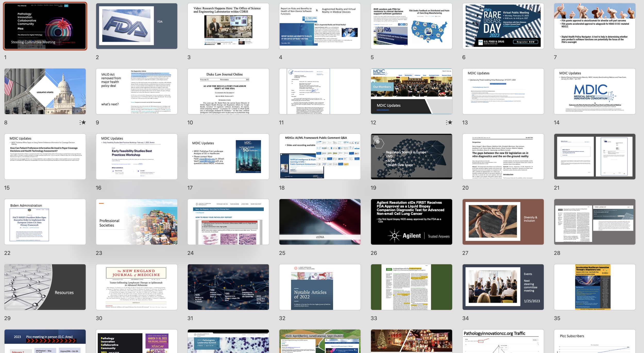Select the Early Feasibility Studies Workshop slide
Viewport: 644px width, 353px height.
pos(137,157)
